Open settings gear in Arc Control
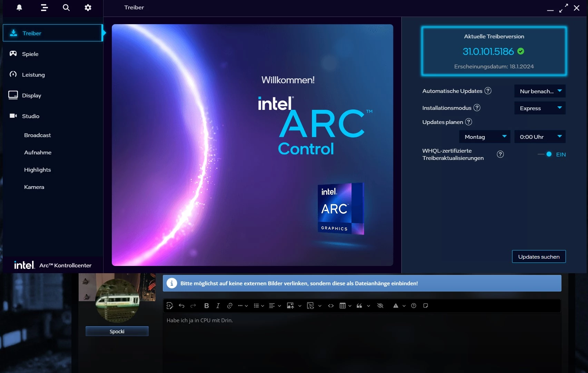 88,8
